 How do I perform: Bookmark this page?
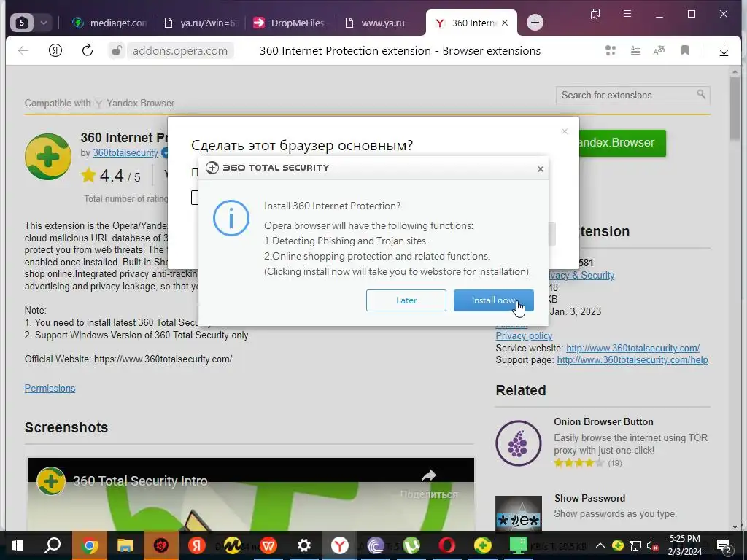tap(685, 50)
